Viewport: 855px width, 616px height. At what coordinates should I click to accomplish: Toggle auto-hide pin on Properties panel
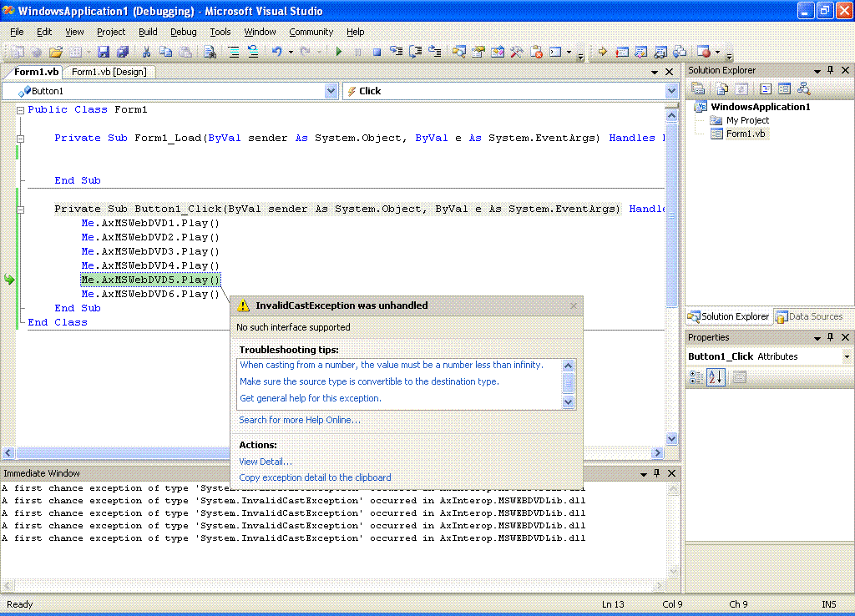pos(831,337)
